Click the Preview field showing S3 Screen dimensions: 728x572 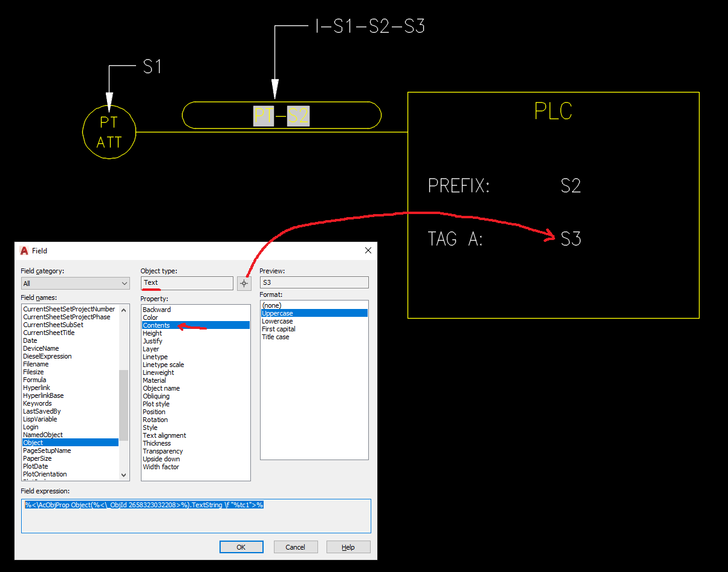[x=314, y=282]
